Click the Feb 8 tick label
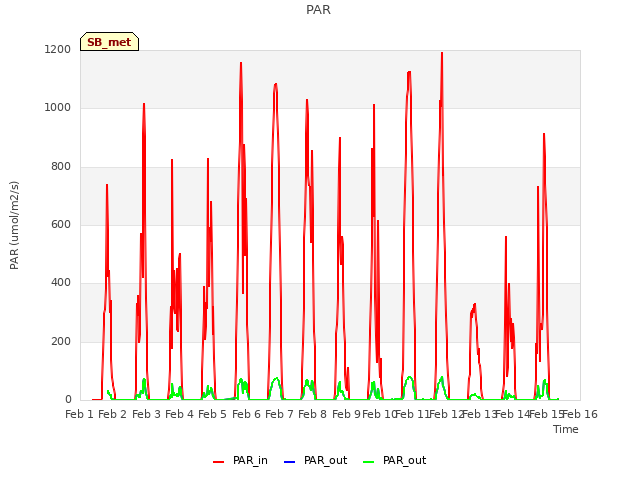This screenshot has width=640, height=480. tap(312, 414)
